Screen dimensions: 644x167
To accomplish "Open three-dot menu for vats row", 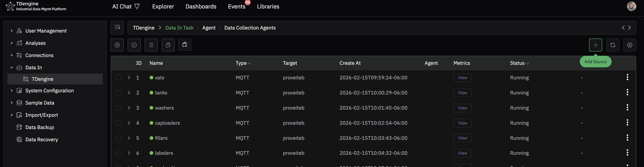I will 627,77.
